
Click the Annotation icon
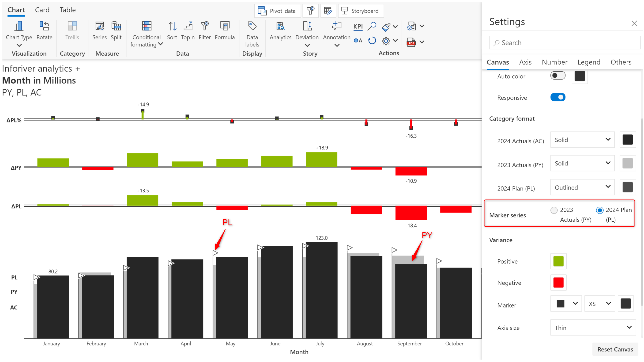coord(336,26)
